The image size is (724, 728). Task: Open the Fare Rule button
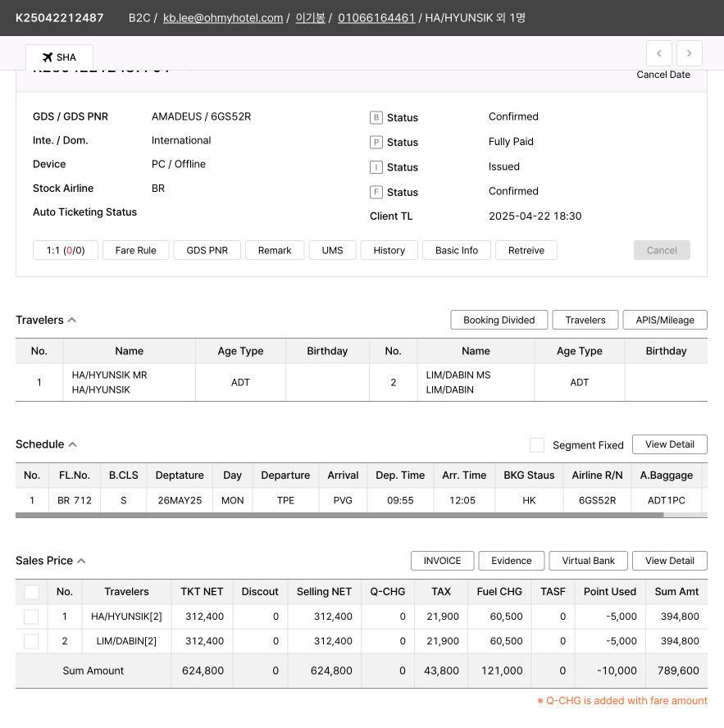click(x=135, y=250)
